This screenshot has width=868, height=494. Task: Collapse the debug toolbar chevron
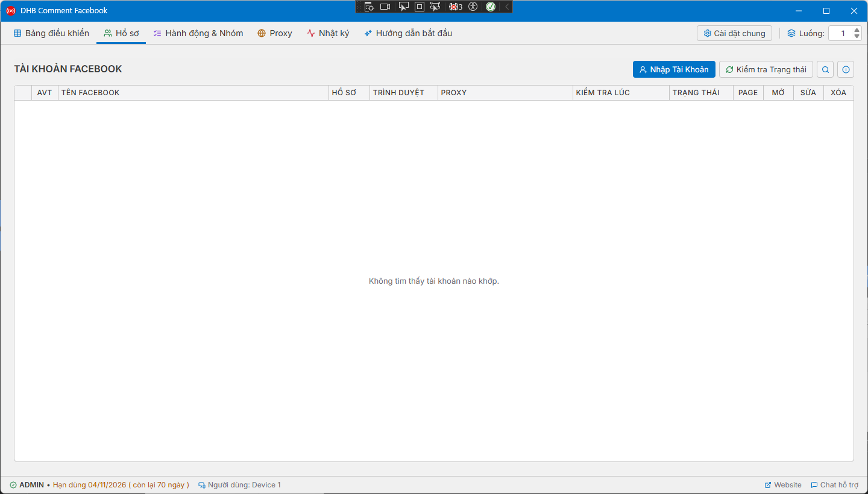click(x=507, y=7)
